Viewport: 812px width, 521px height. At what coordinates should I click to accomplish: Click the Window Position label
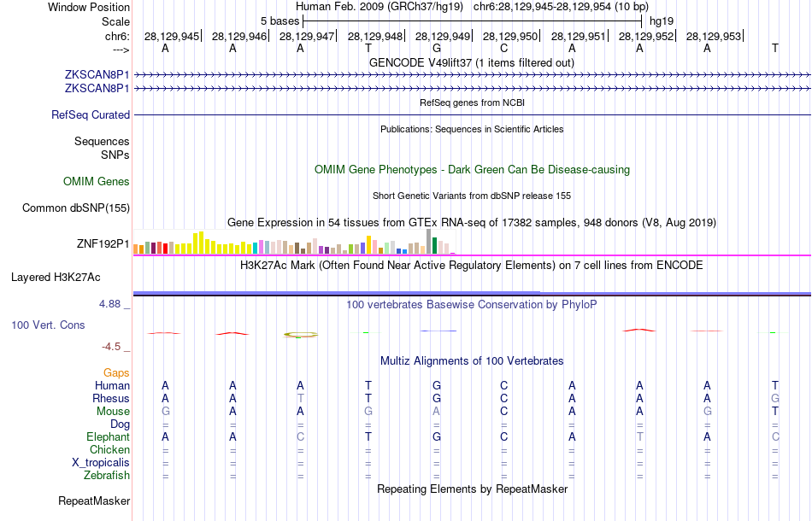pyautogui.click(x=89, y=7)
